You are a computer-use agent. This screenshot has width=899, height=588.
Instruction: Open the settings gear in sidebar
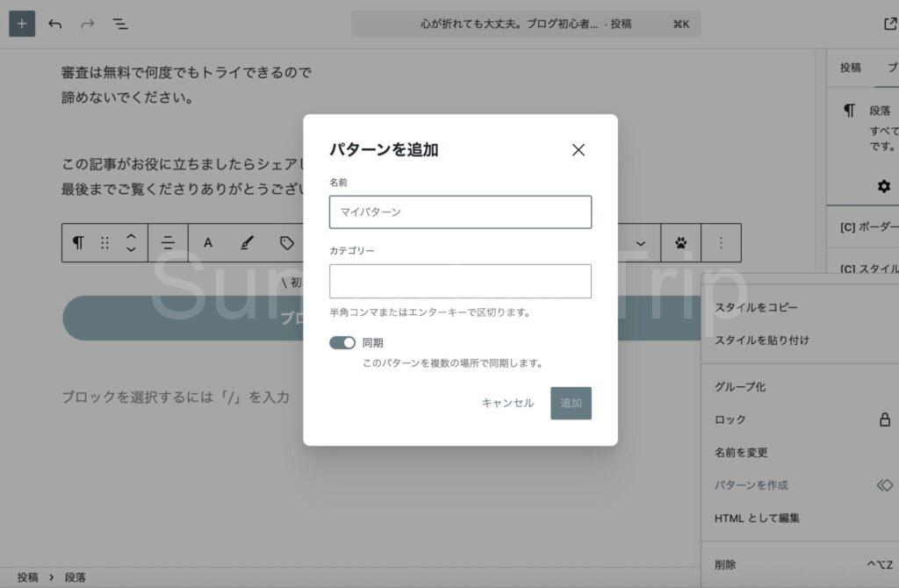(883, 186)
